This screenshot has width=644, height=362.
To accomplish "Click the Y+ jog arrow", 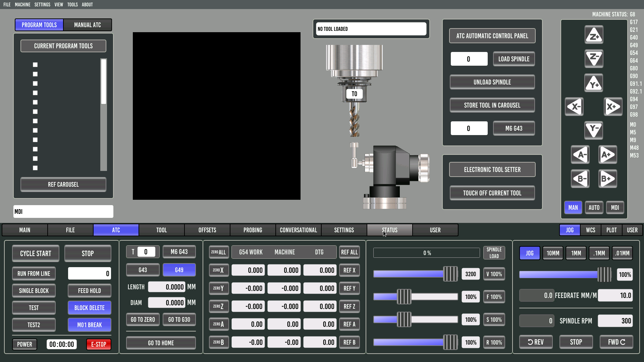I will point(594,83).
